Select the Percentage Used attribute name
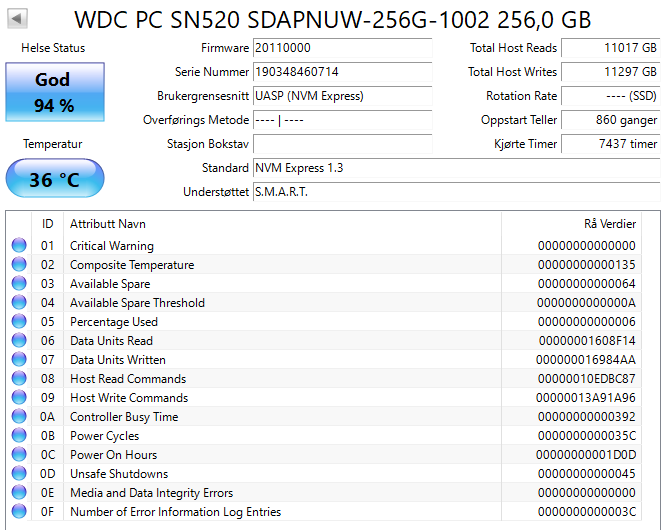 [114, 321]
